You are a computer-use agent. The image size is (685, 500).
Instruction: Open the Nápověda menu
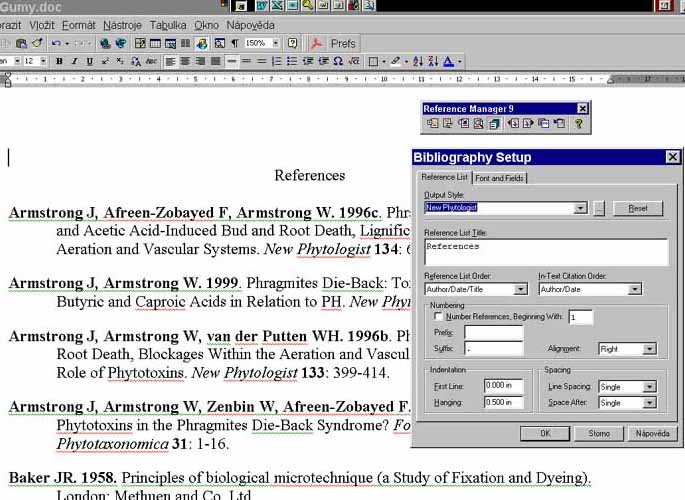click(x=250, y=25)
